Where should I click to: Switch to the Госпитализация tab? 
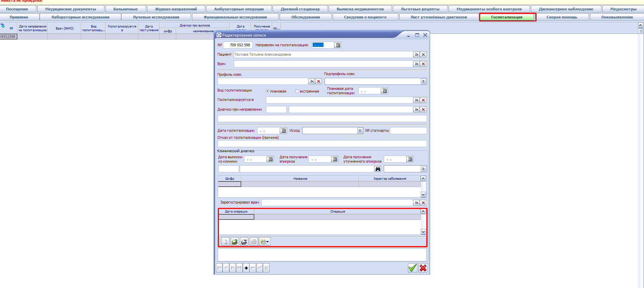click(x=507, y=17)
